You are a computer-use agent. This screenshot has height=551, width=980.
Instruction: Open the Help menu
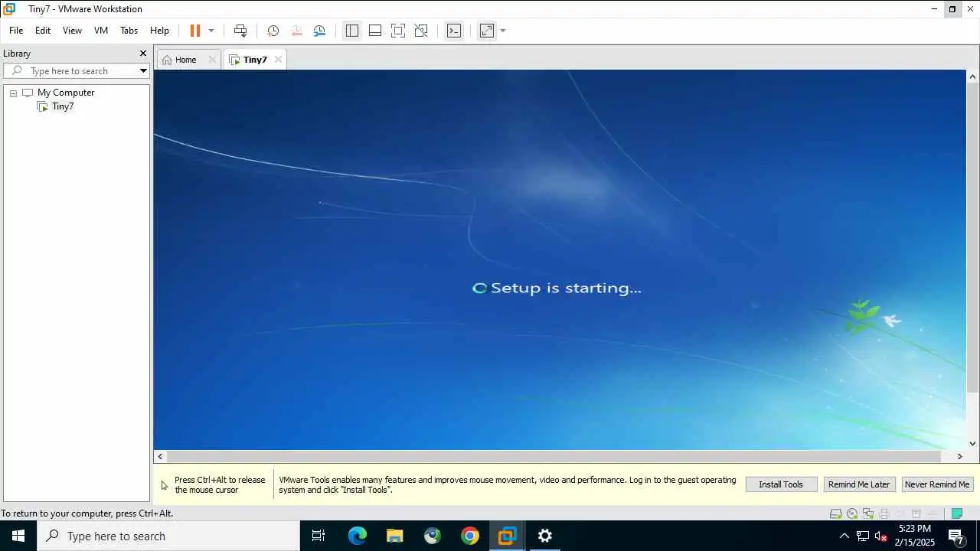159,31
